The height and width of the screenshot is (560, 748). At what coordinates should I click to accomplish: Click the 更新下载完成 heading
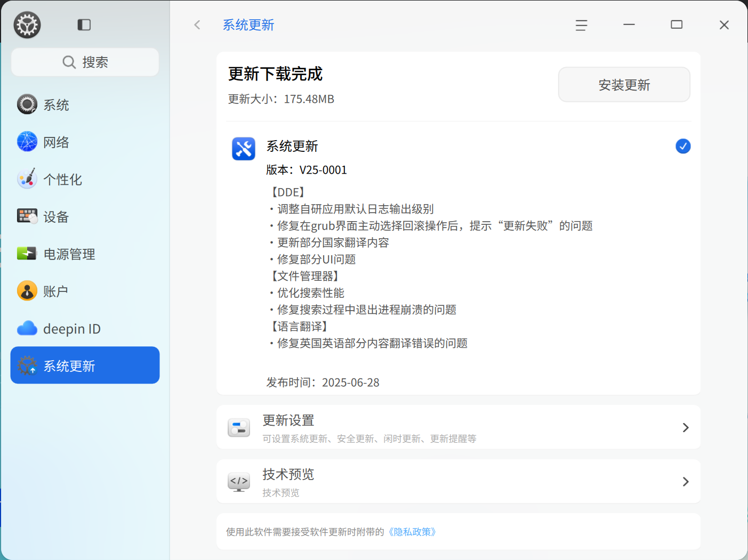pyautogui.click(x=276, y=74)
